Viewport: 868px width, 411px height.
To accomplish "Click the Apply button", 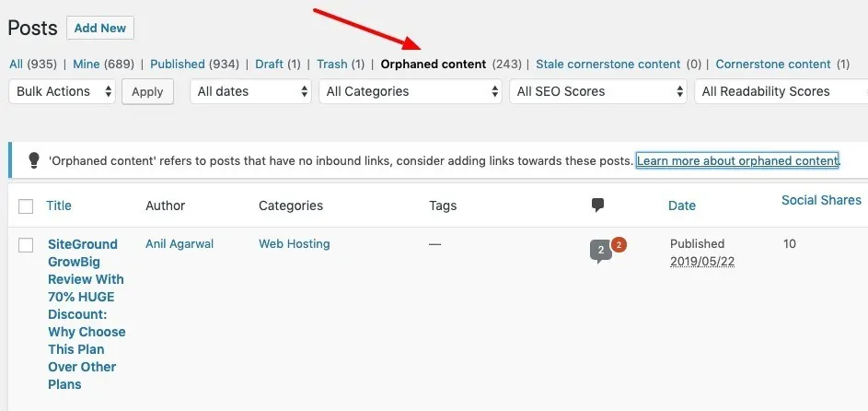I will (x=147, y=92).
